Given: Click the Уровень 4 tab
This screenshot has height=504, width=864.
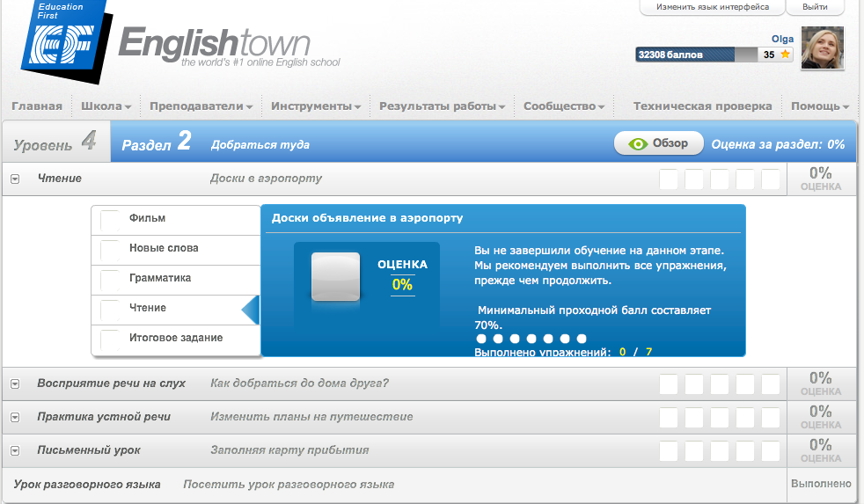Looking at the screenshot, I should click(55, 142).
